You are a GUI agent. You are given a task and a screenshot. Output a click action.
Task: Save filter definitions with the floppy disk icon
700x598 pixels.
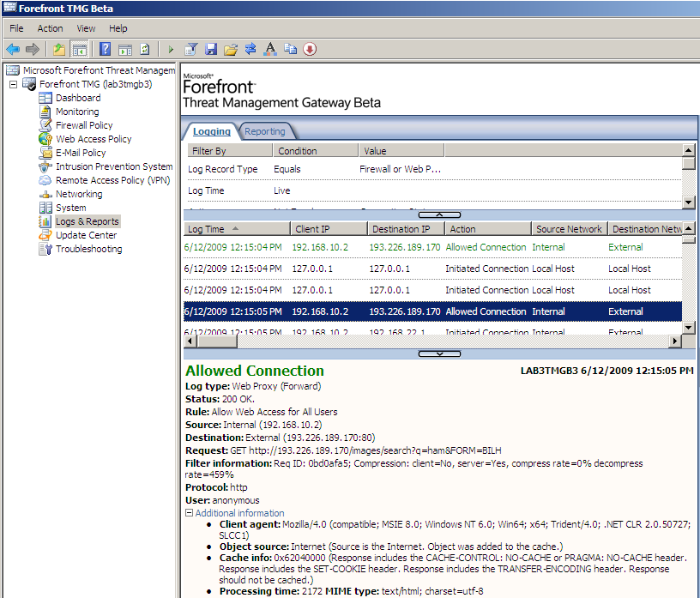tap(211, 49)
